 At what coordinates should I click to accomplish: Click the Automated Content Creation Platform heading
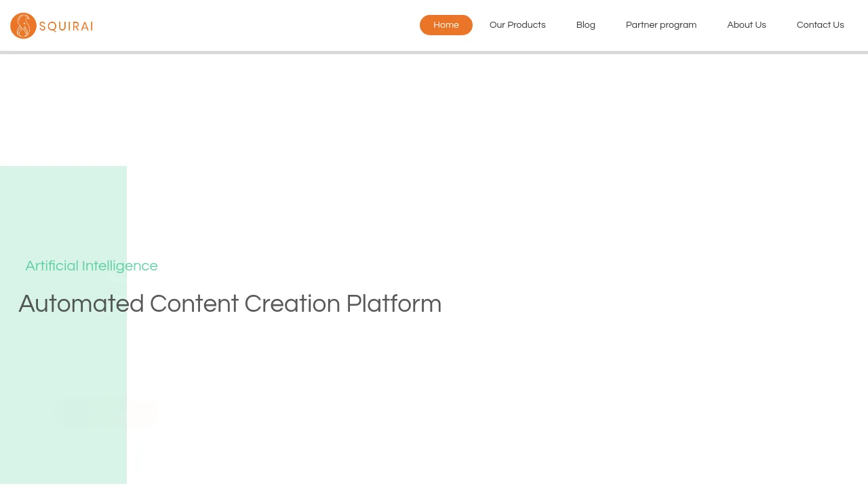pyautogui.click(x=230, y=304)
